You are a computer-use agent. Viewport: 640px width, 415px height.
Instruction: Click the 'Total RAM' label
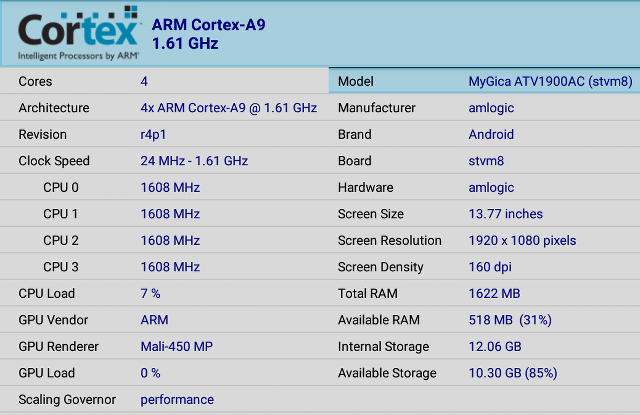coord(368,293)
